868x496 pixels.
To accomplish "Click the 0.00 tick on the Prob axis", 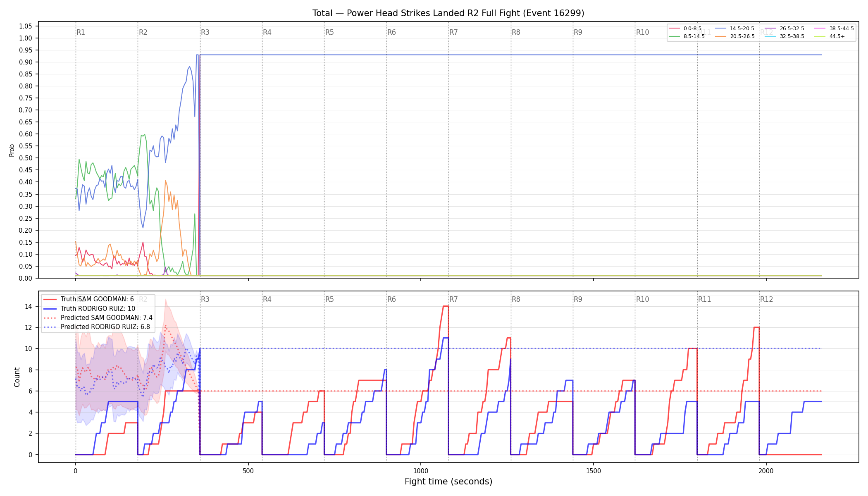I will tap(25, 278).
